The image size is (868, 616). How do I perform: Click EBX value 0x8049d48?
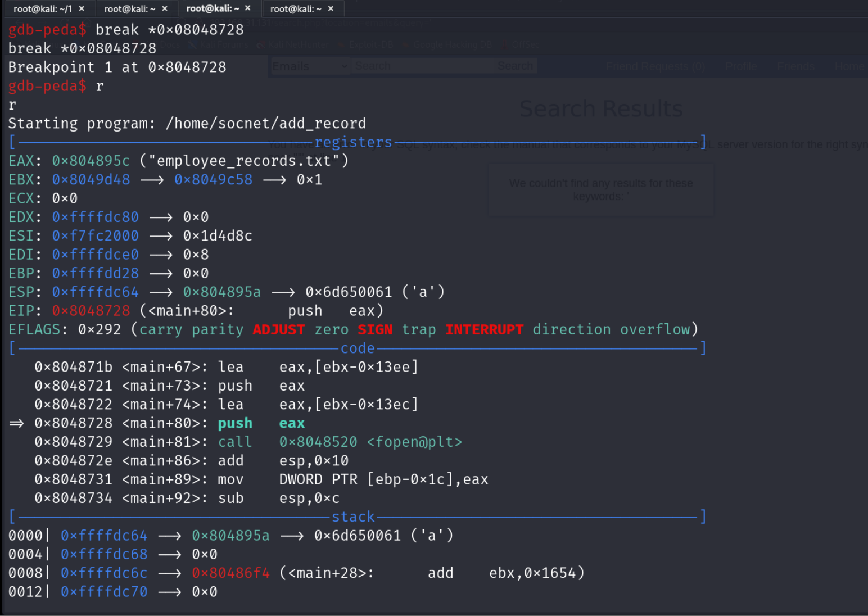[x=91, y=179]
